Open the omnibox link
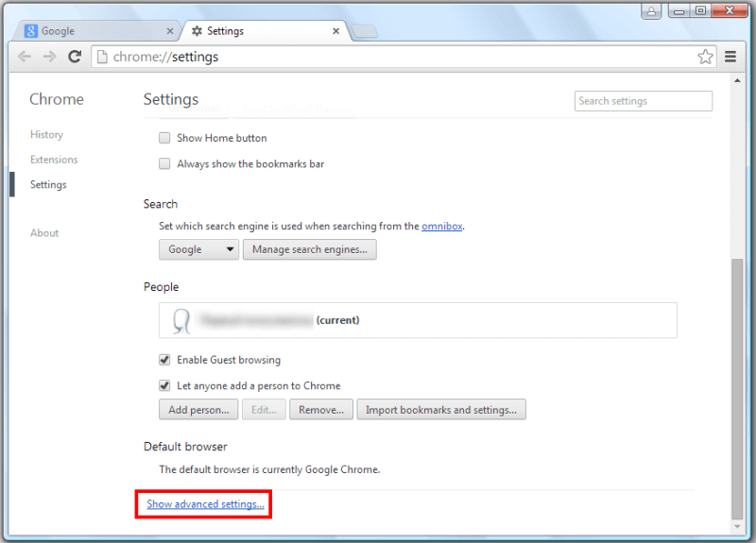756x543 pixels. 441,226
